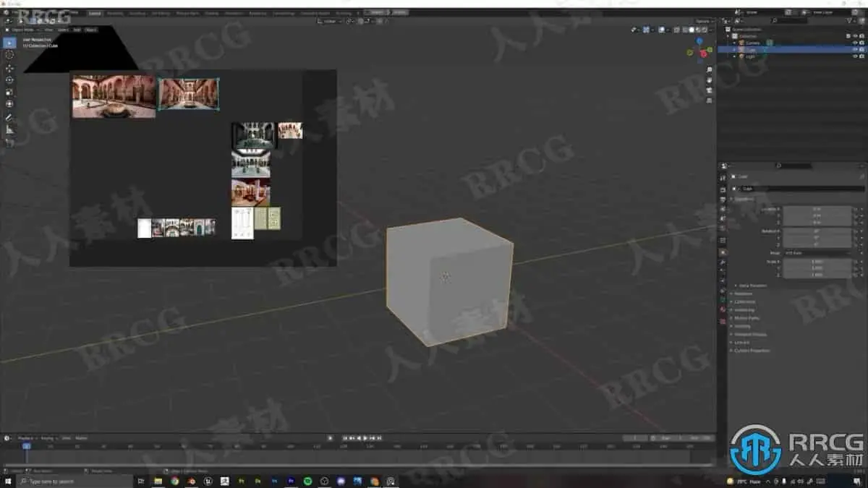The image size is (868, 488).
Task: Toggle X-ray display in viewport header
Action: point(676,30)
